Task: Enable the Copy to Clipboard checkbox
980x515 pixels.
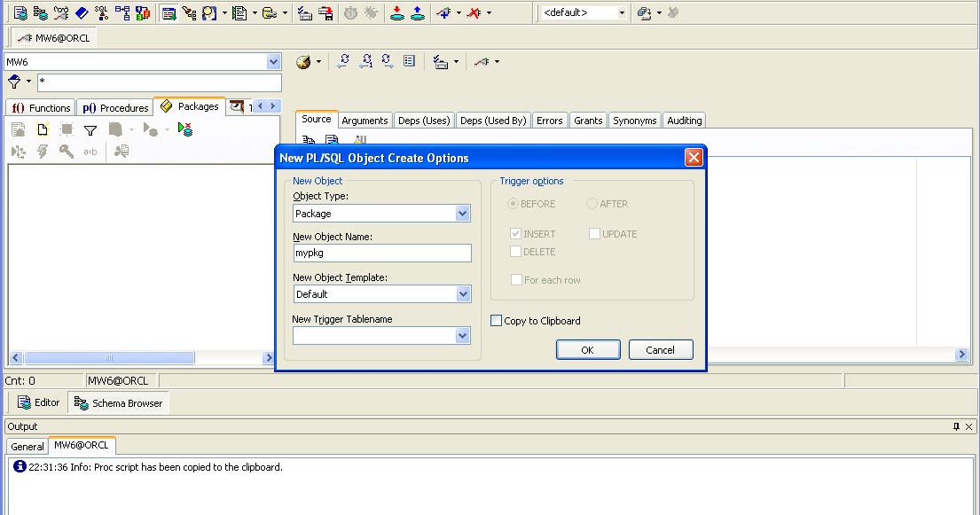Action: 496,320
